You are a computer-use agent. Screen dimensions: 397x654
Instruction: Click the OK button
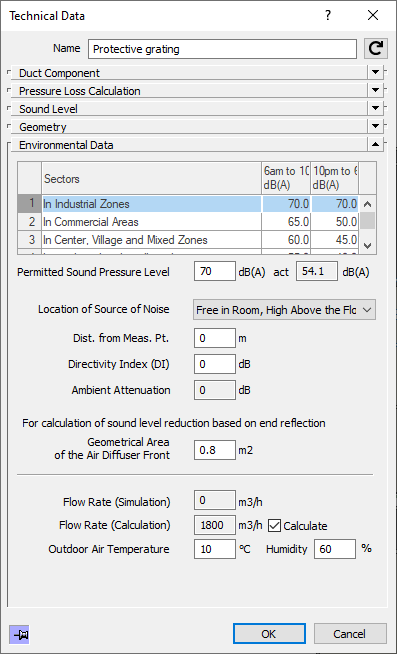269,634
